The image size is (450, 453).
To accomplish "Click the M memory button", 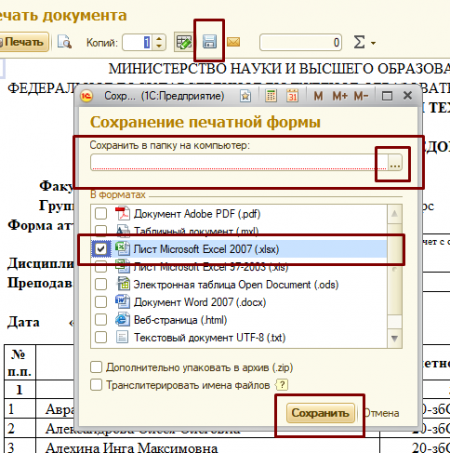I will (x=318, y=96).
